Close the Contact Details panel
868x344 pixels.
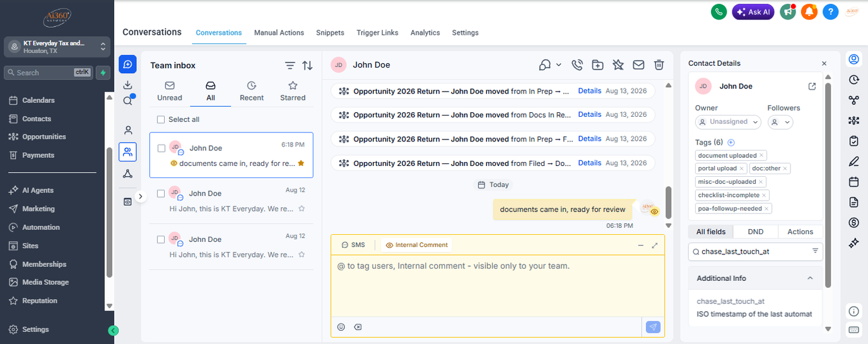[824, 64]
